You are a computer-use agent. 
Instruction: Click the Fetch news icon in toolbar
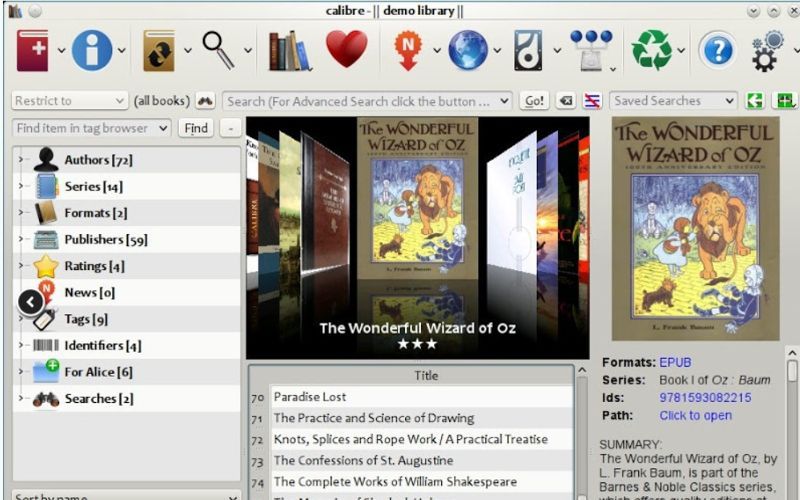(x=407, y=49)
